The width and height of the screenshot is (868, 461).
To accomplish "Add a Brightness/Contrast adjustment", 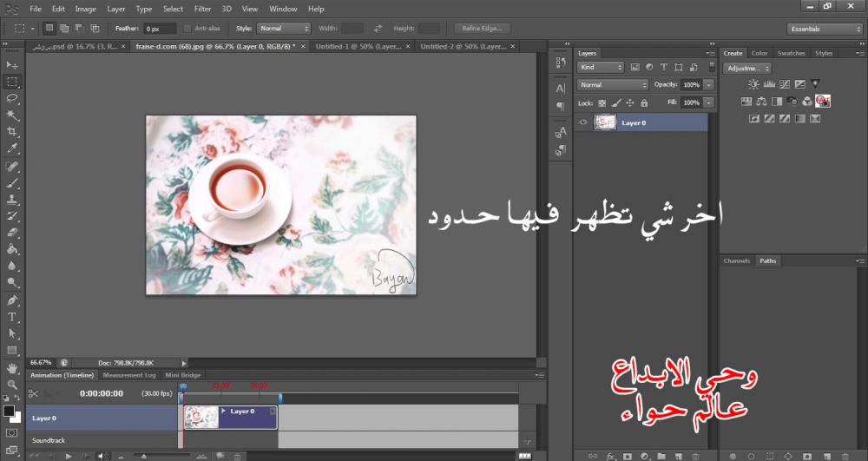I will click(x=753, y=84).
